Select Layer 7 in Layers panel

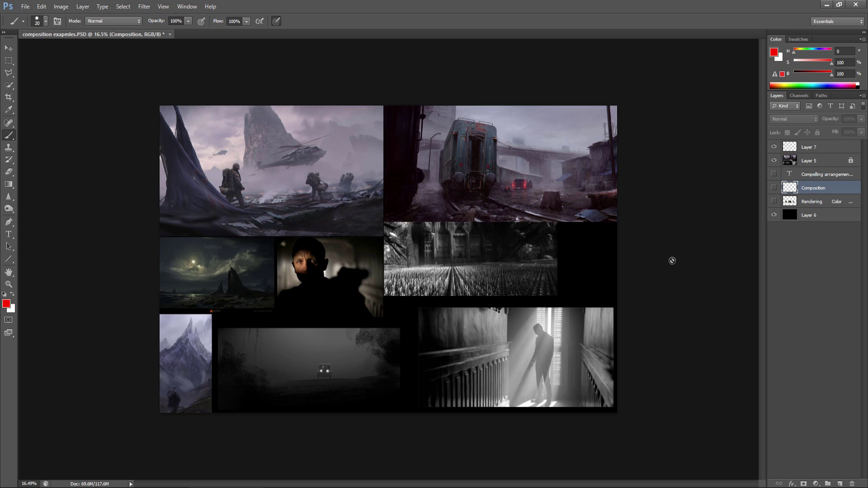coord(814,146)
